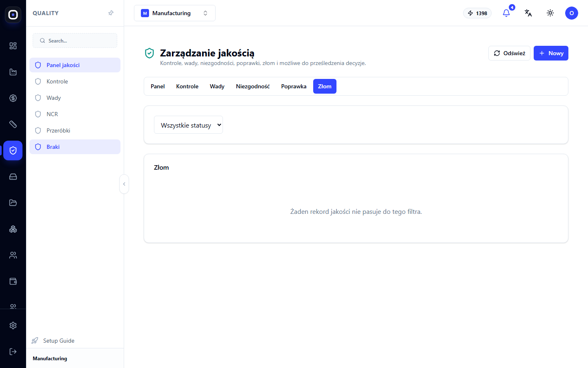Pin the Quality sidebar
This screenshot has width=588, height=368.
pos(111,13)
